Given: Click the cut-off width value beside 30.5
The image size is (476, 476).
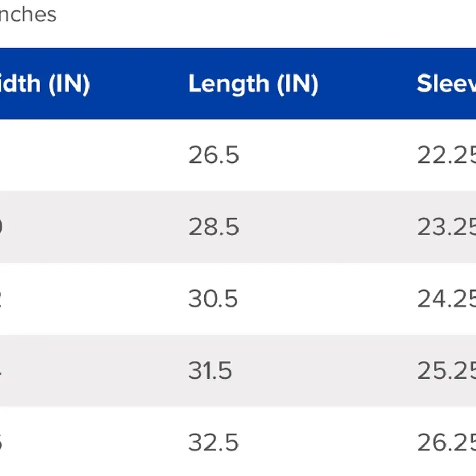Looking at the screenshot, I should point(1,299).
